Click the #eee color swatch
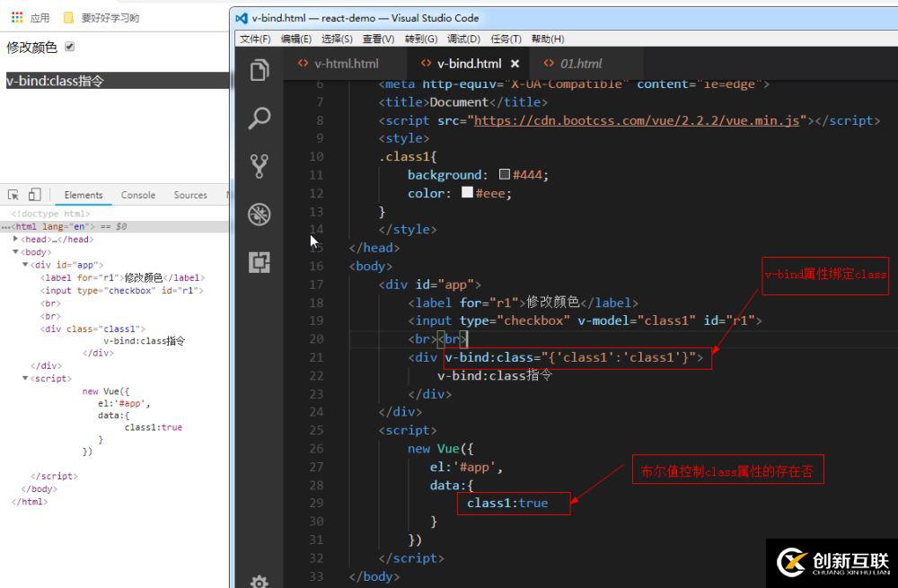Image resolution: width=898 pixels, height=588 pixels. click(467, 192)
